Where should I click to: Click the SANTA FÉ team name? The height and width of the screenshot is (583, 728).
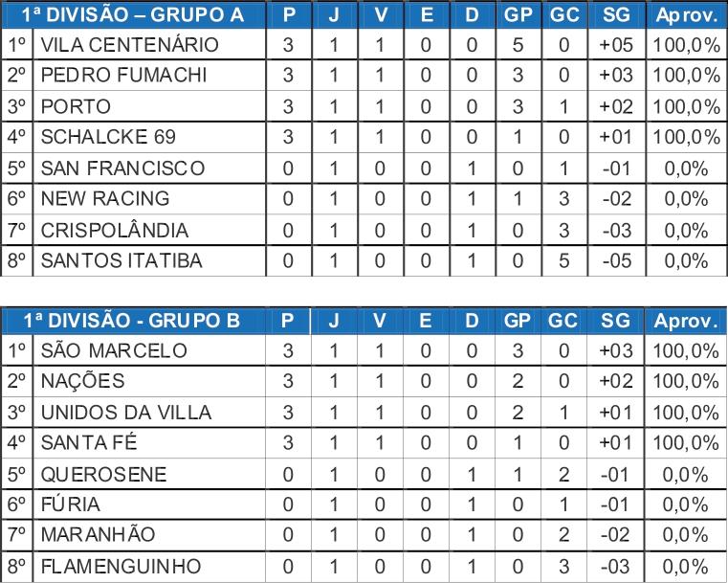(x=89, y=442)
